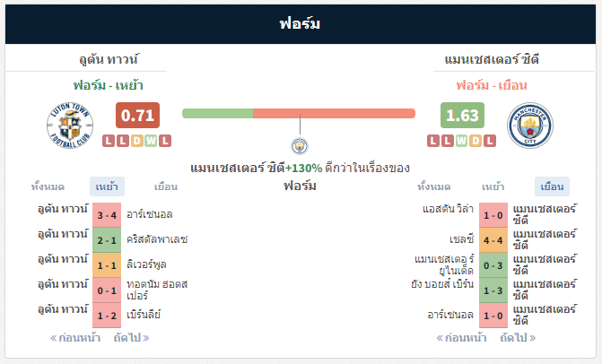Click the Luton Town club crest
Viewport: 602px width, 364px height.
tap(70, 125)
